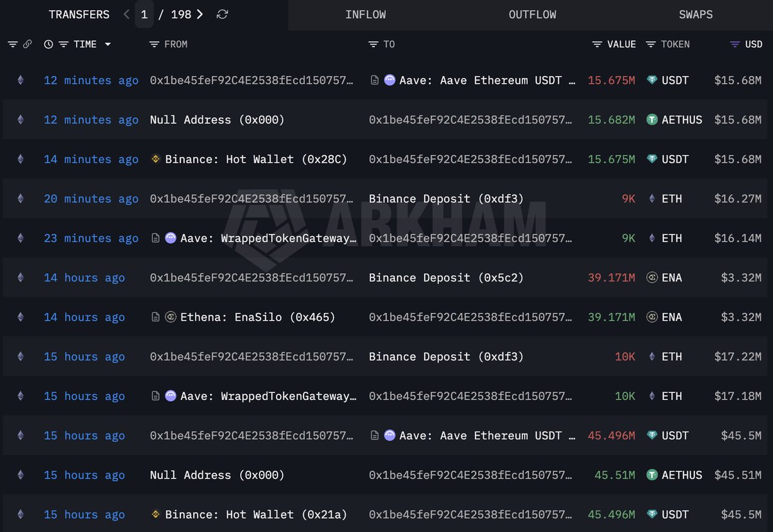
Task: Click USDT token icon in Hot Wallet (0x21a) row
Action: (652, 515)
